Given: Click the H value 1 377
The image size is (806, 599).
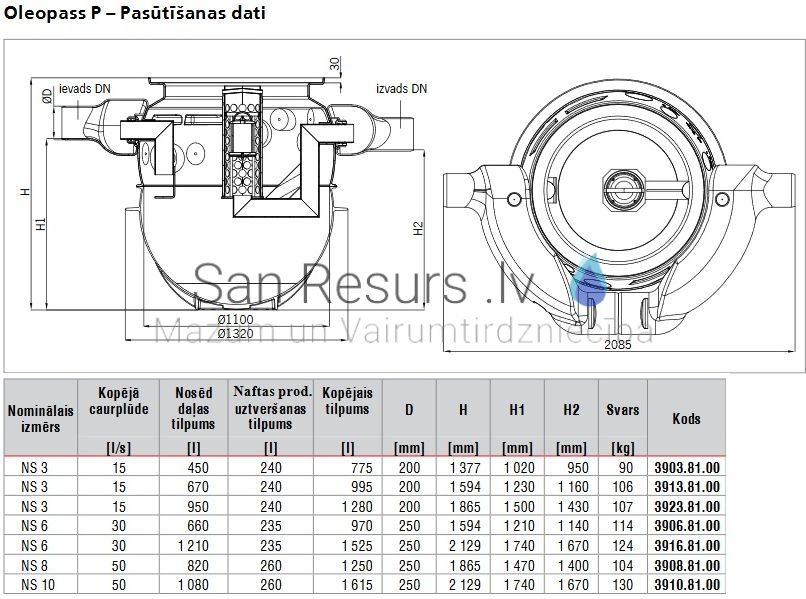Looking at the screenshot, I should point(465,468).
